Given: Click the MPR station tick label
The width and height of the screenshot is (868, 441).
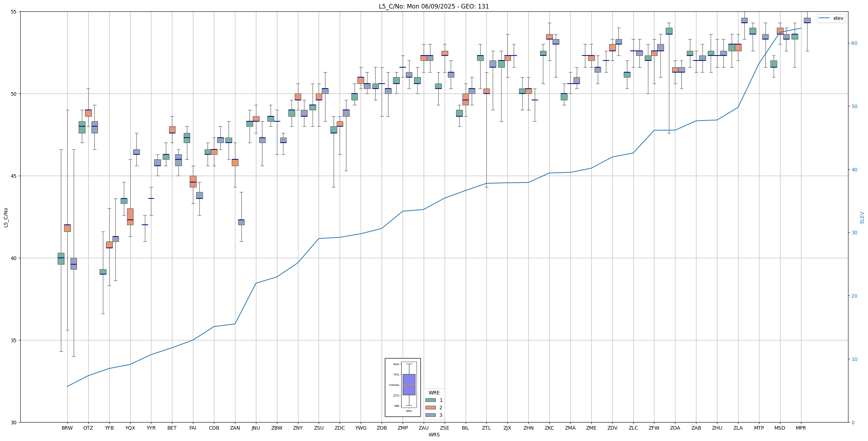Looking at the screenshot, I should (801, 428).
